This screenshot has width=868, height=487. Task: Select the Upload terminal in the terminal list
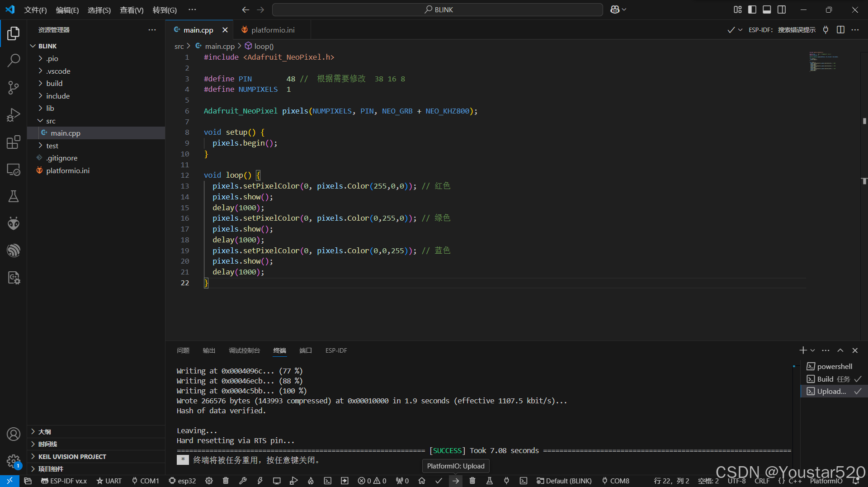834,392
